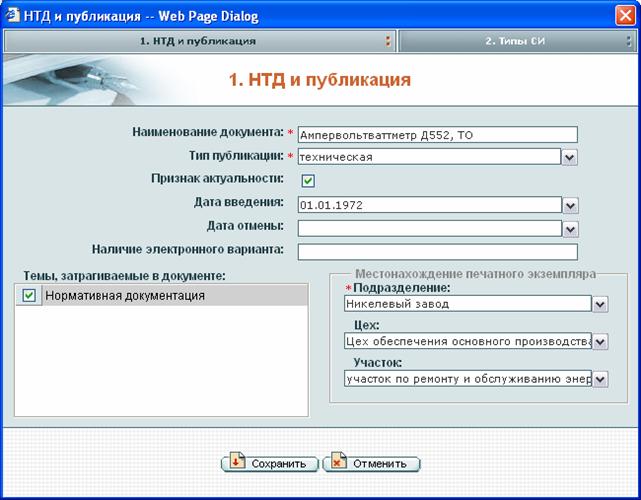
Task: Click Подразделение field showing Никелевый завод
Action: [468, 304]
